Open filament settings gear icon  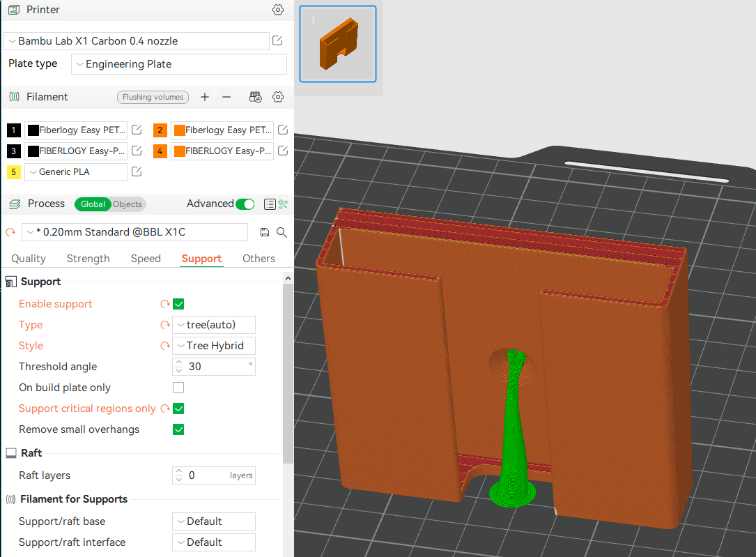(278, 97)
